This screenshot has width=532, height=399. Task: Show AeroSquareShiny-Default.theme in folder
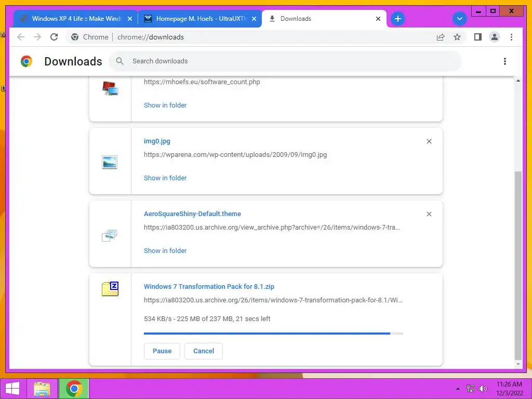click(165, 250)
